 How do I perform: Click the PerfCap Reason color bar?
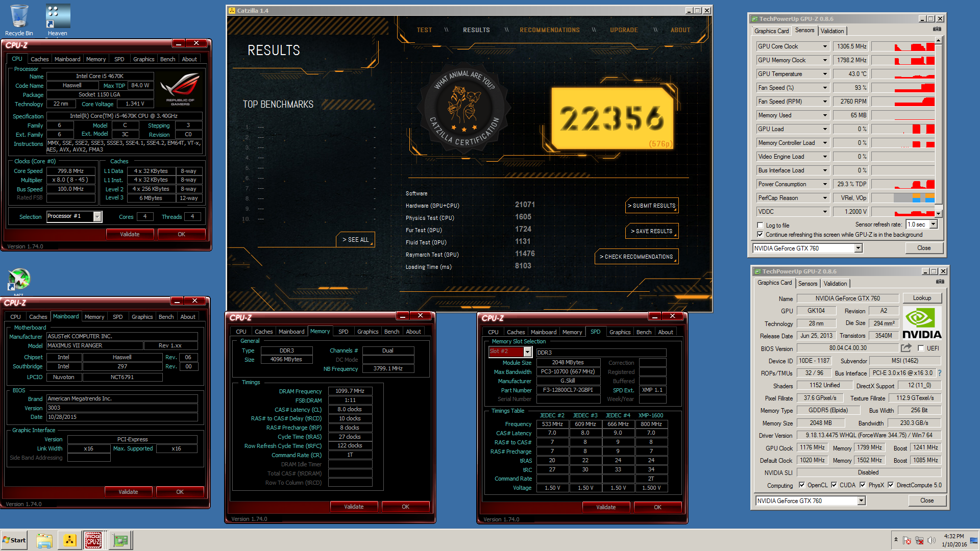(x=903, y=198)
